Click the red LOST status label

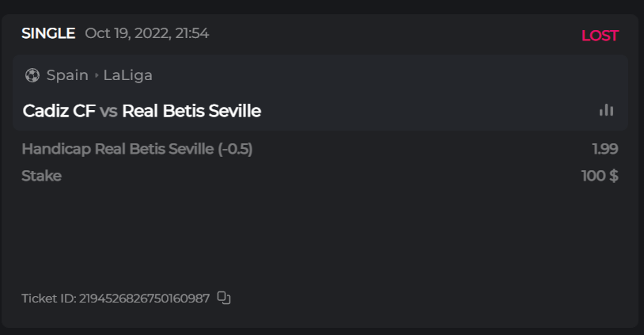(x=600, y=36)
